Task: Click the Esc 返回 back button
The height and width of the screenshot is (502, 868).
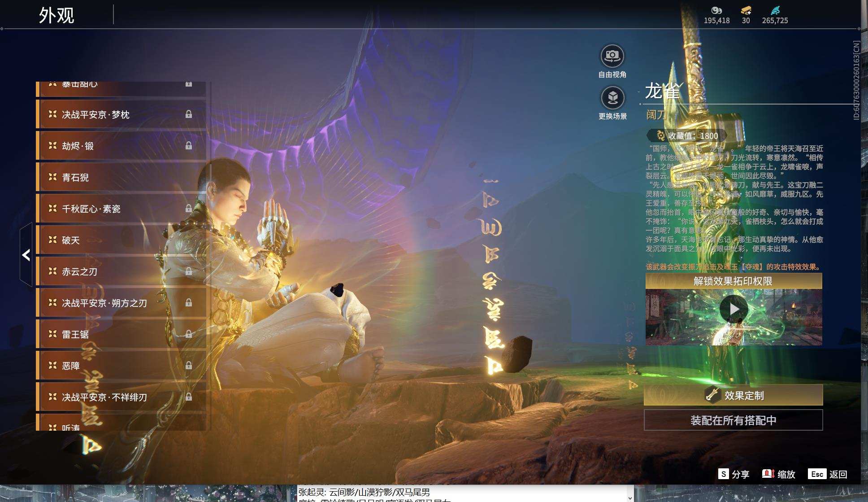Action: click(828, 474)
